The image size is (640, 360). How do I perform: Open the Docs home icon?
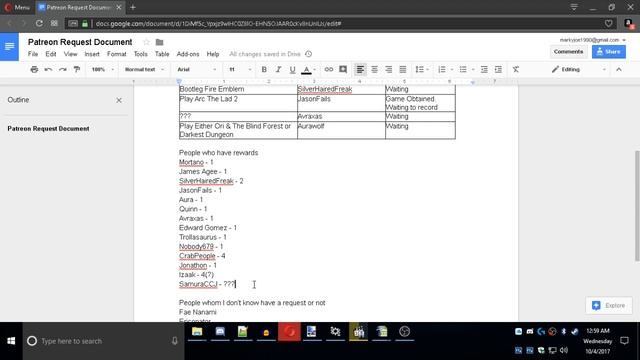click(9, 47)
